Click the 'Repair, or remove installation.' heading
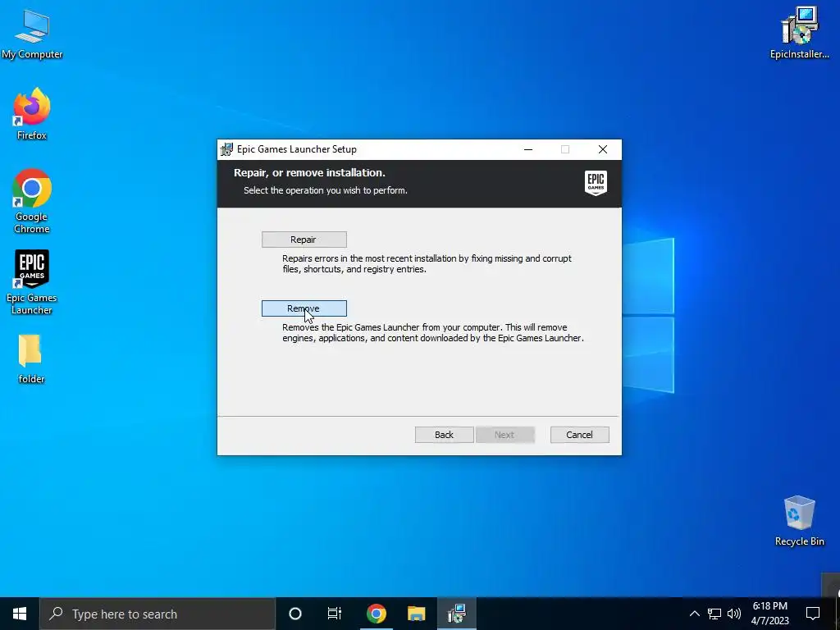Image resolution: width=840 pixels, height=630 pixels. coord(309,173)
